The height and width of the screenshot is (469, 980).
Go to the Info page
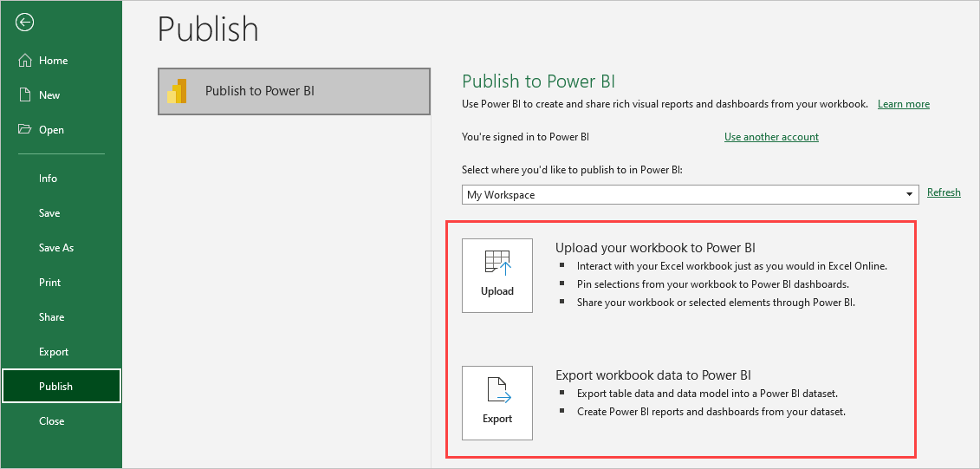pos(49,179)
